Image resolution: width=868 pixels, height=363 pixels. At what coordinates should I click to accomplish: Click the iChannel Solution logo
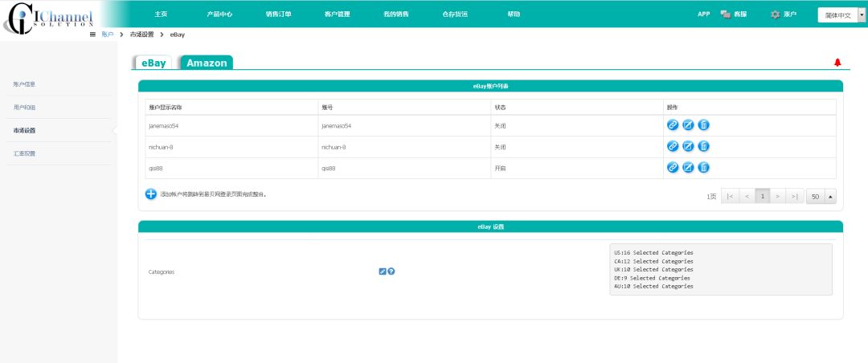tap(47, 18)
